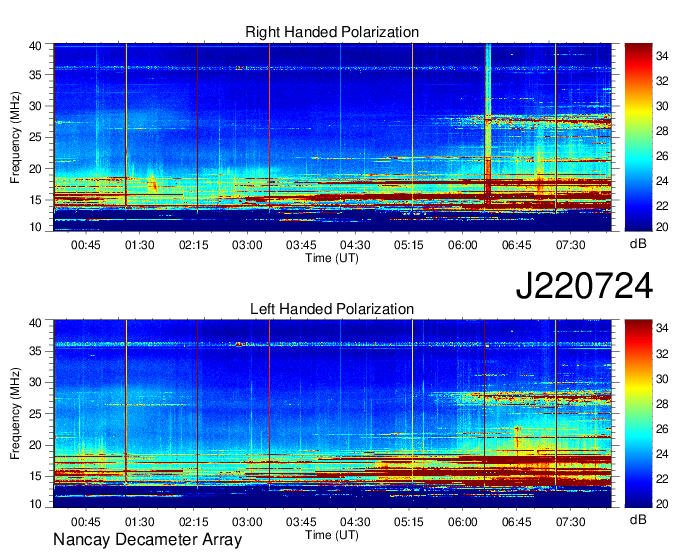The width and height of the screenshot is (680, 552).
Task: Click 20 MHz tick on Right Handed frequency axis
Action: [x=36, y=169]
